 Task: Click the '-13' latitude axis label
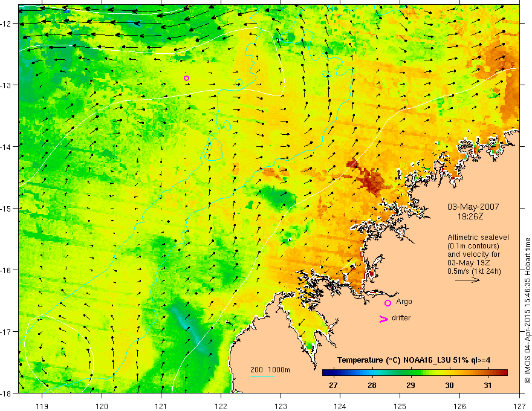tap(7, 85)
